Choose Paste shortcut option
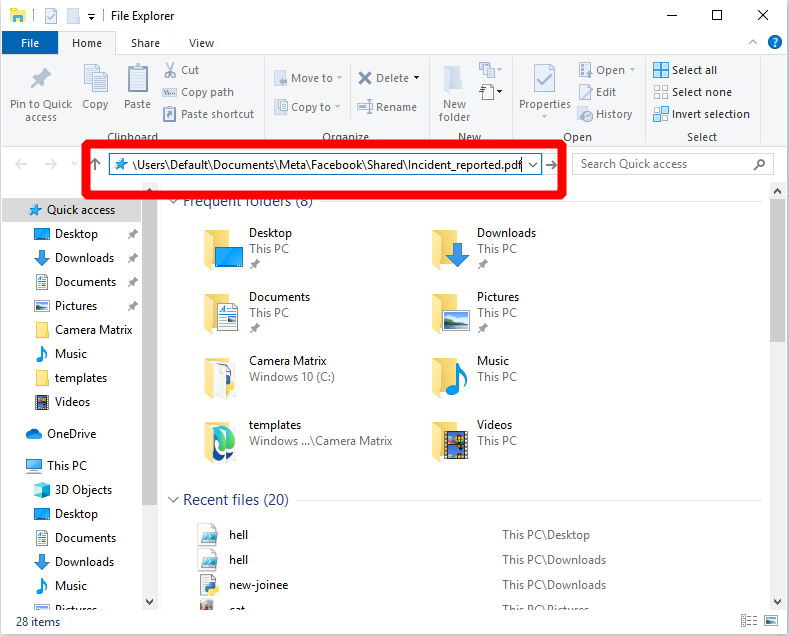 208,114
